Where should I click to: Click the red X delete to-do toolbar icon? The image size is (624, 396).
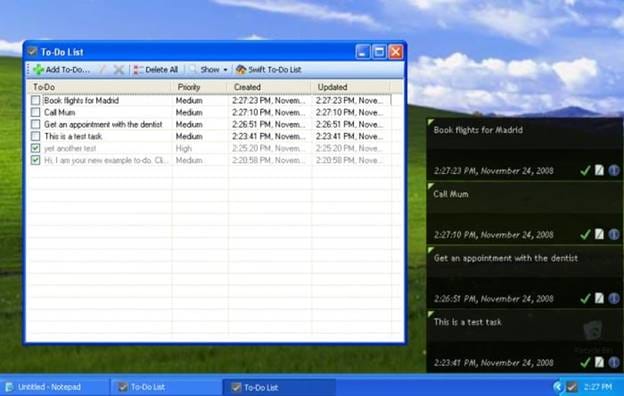(119, 70)
